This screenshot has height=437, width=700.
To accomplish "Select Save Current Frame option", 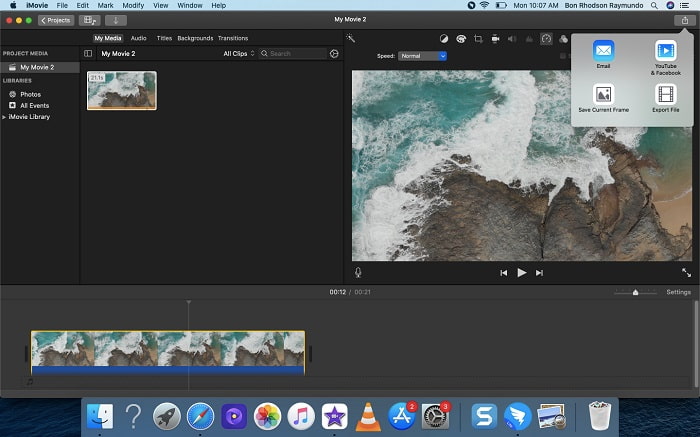I will [604, 98].
